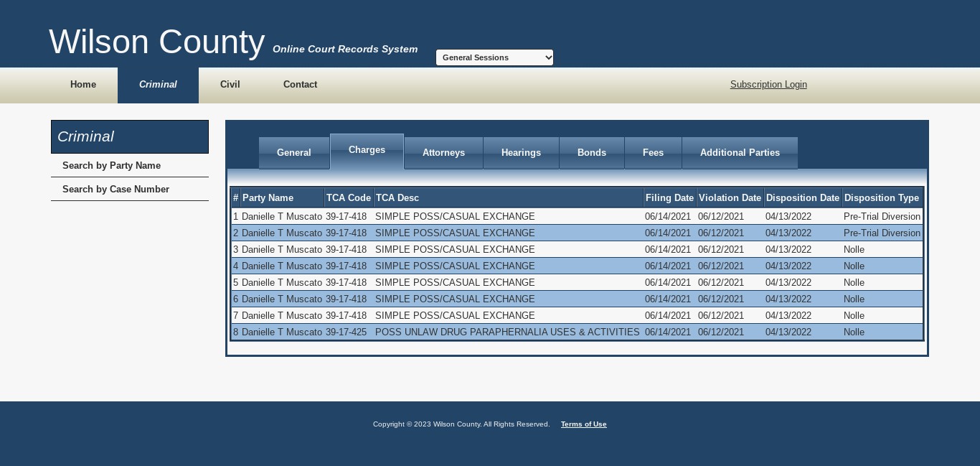Choose Search by Party Name
The height and width of the screenshot is (466, 980).
pyautogui.click(x=130, y=166)
